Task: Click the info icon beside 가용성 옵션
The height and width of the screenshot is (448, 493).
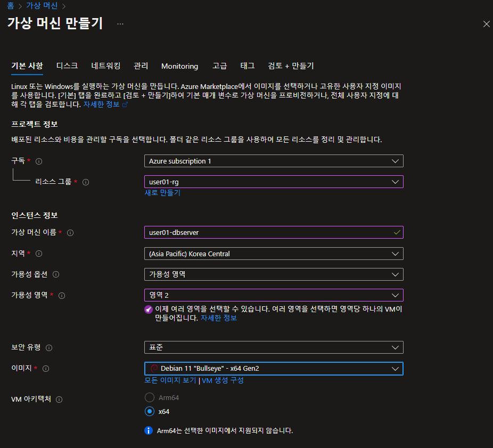Action: (56, 274)
